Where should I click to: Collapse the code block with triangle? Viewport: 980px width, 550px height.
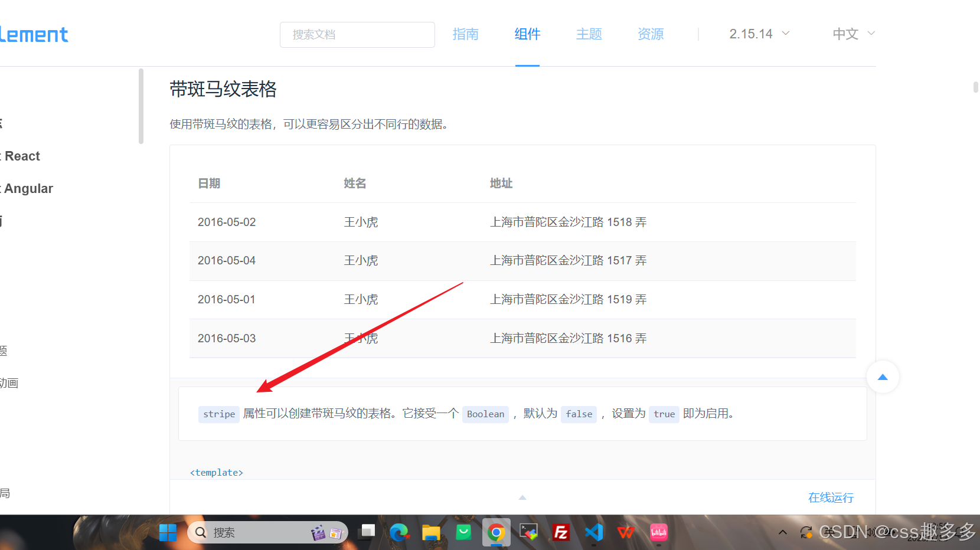(x=522, y=497)
